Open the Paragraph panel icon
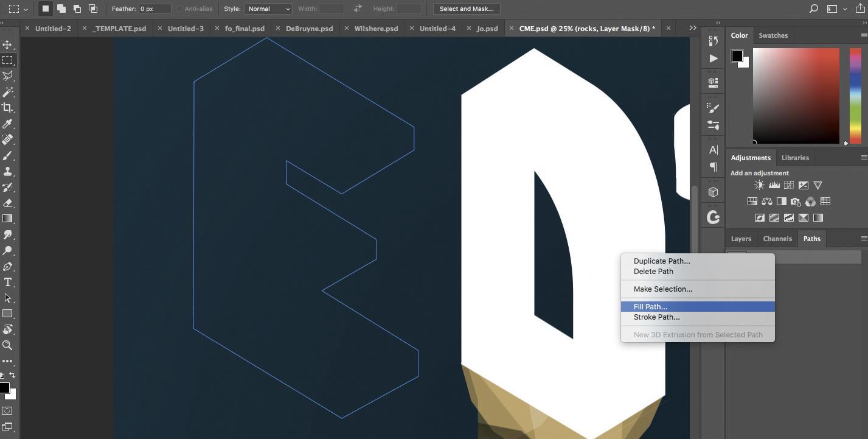The image size is (868, 439). pyautogui.click(x=713, y=167)
